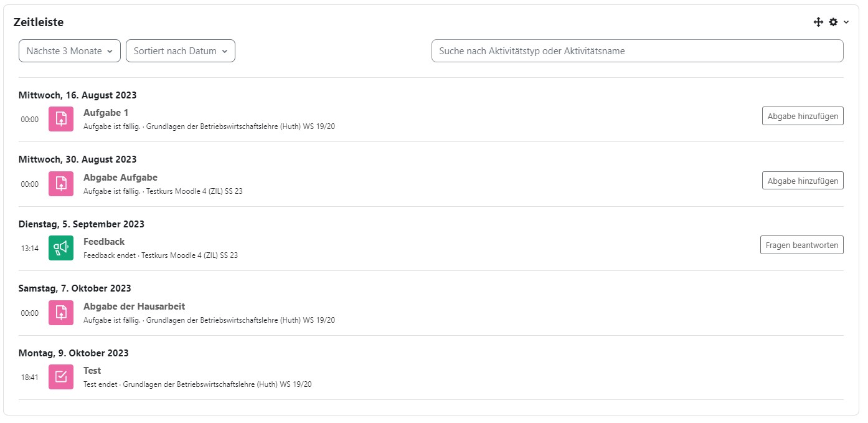The width and height of the screenshot is (868, 423).
Task: Click the Fragen beantworten button
Action: point(801,245)
